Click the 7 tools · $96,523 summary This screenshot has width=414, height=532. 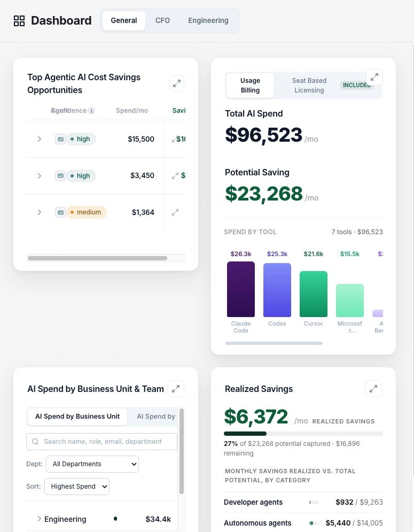[x=357, y=232]
